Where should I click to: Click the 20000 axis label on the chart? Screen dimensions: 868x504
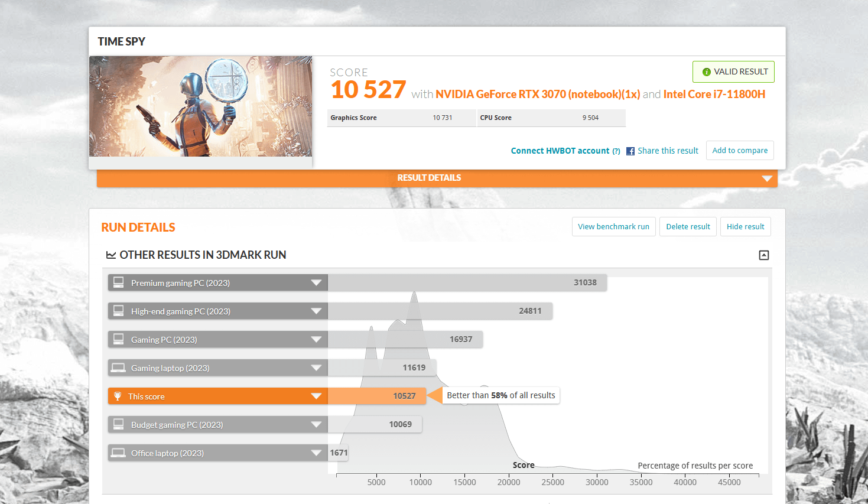[509, 482]
